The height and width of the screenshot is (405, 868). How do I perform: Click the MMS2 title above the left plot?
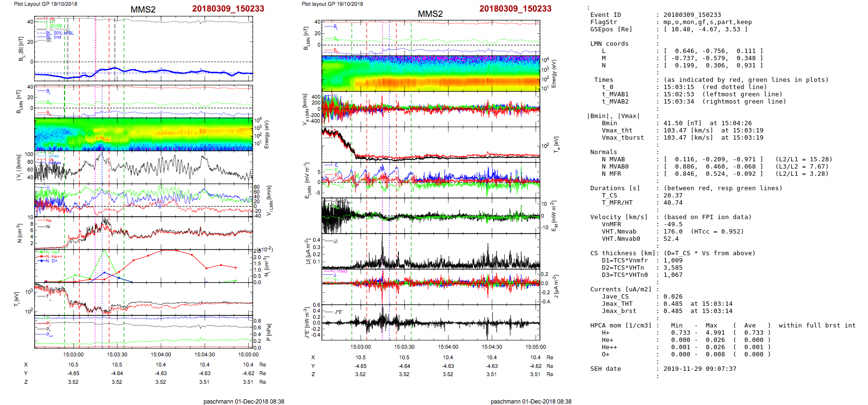143,10
